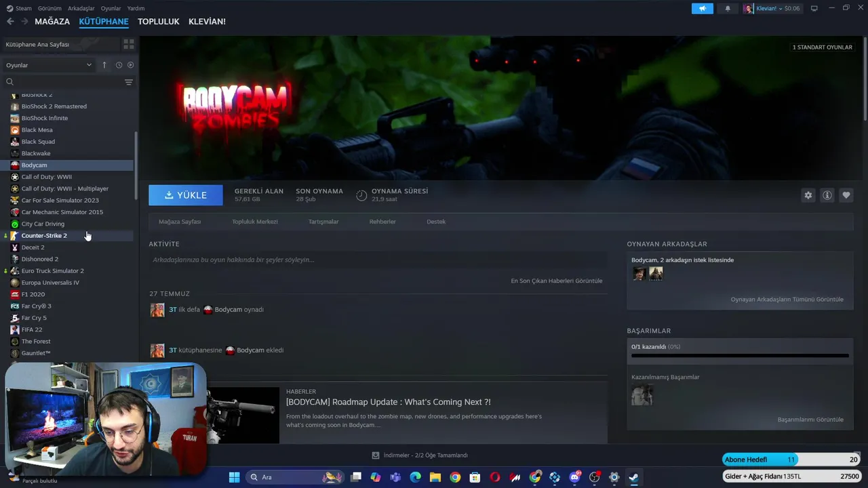Click the ready-to-play filter icon
Viewport: 868px width, 488px height.
click(x=131, y=65)
